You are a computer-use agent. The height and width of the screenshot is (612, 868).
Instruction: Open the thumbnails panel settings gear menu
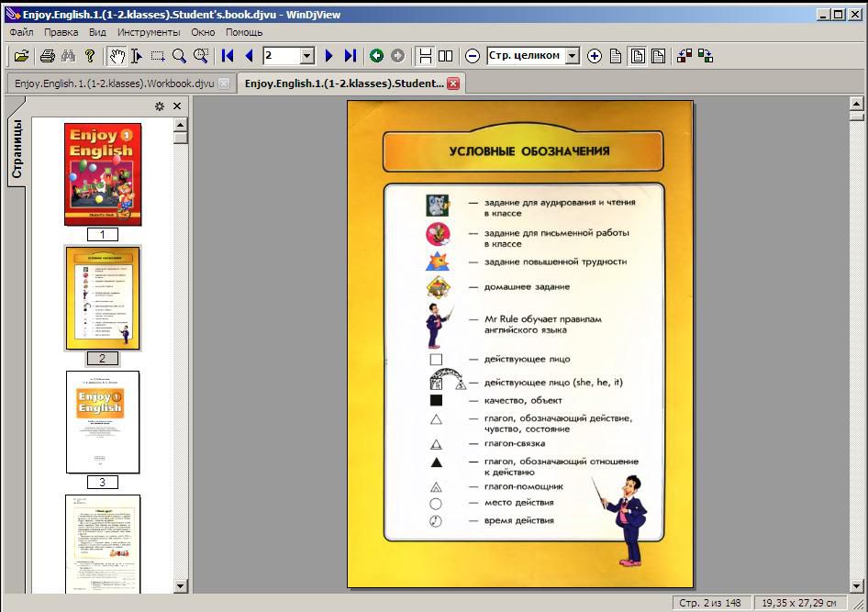tap(160, 106)
